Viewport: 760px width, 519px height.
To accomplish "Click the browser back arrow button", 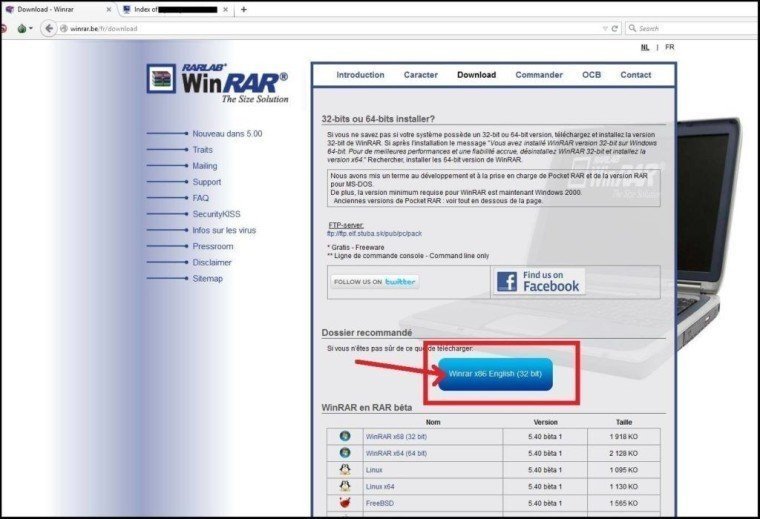I will [48, 29].
